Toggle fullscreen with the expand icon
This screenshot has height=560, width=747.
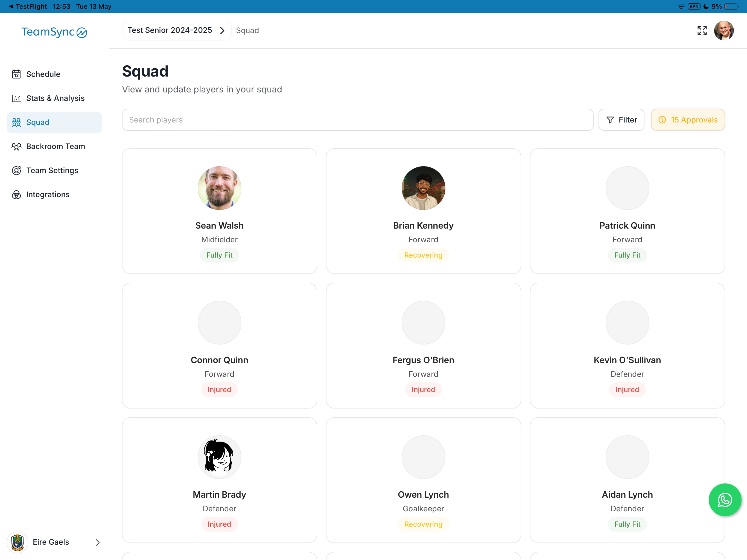click(702, 30)
